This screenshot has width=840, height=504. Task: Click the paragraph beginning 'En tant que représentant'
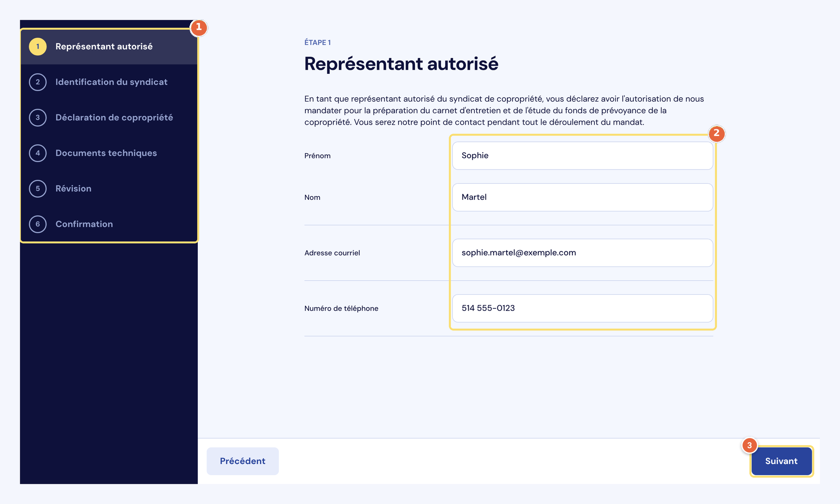504,110
